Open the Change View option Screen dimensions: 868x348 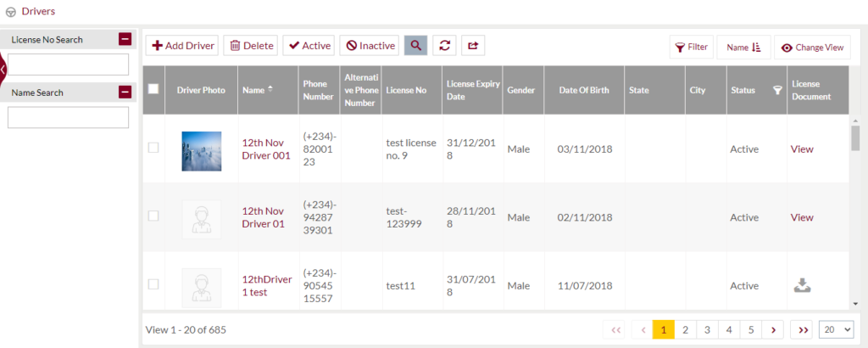(812, 48)
